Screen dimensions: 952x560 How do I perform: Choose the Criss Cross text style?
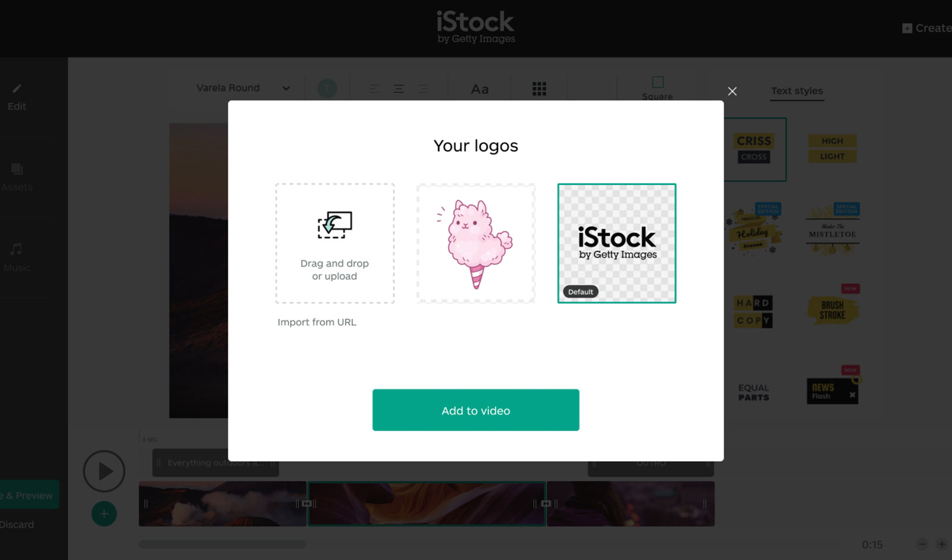pyautogui.click(x=754, y=149)
